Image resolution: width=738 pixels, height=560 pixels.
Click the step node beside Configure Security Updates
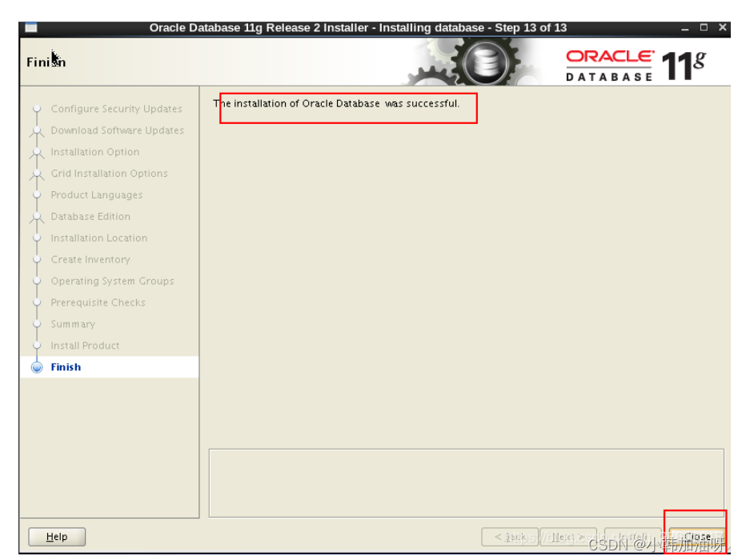(37, 109)
